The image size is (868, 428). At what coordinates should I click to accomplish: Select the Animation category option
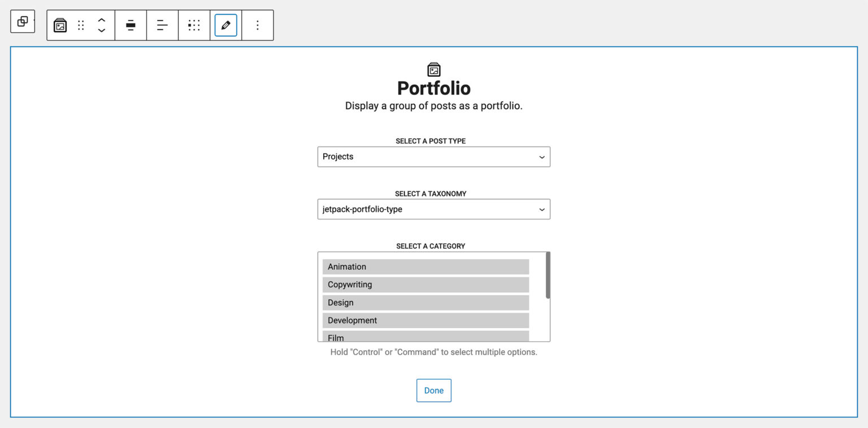426,267
